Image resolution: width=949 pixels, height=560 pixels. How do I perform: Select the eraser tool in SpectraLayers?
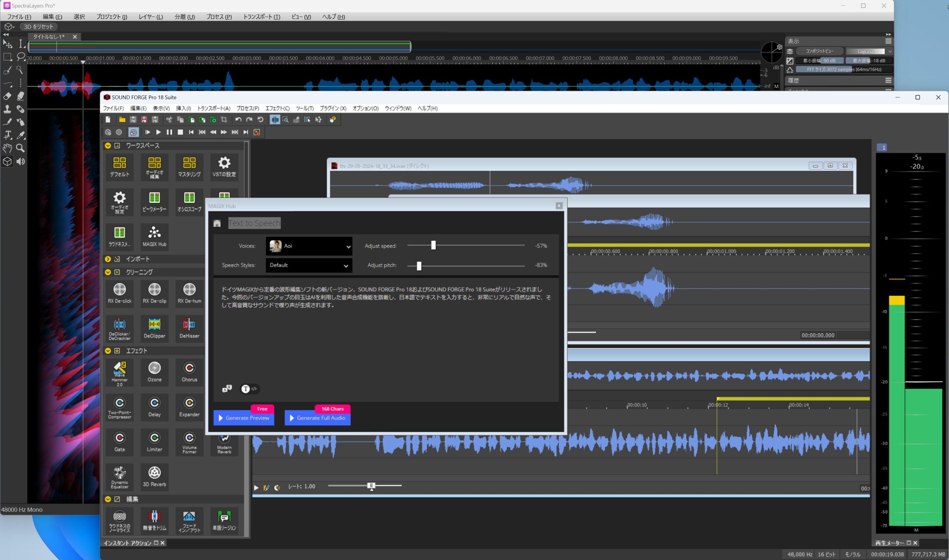7,96
